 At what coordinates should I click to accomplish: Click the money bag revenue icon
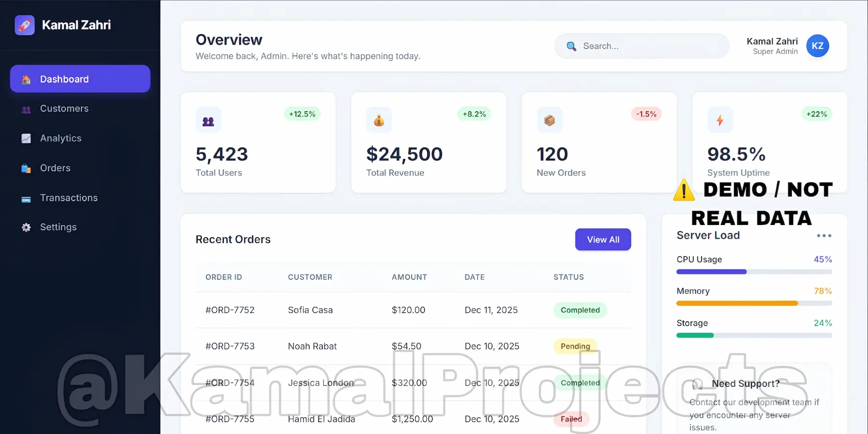pos(379,121)
